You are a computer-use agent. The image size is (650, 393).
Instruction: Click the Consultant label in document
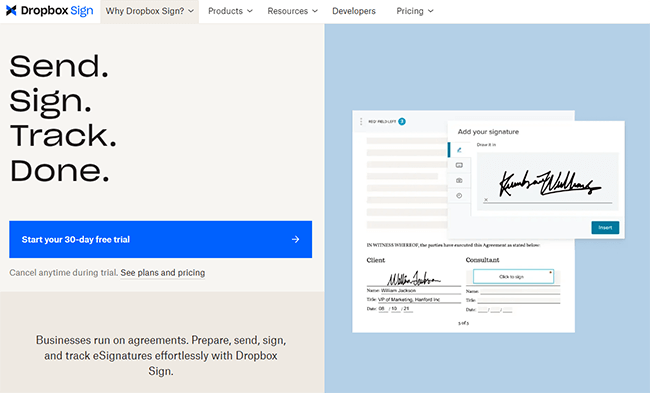click(482, 260)
